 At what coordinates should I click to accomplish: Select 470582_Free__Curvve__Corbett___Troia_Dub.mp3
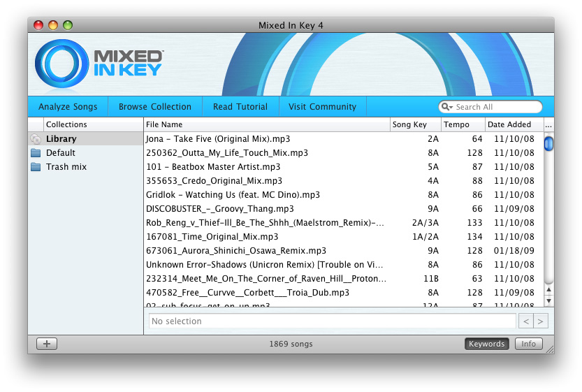[344, 293]
